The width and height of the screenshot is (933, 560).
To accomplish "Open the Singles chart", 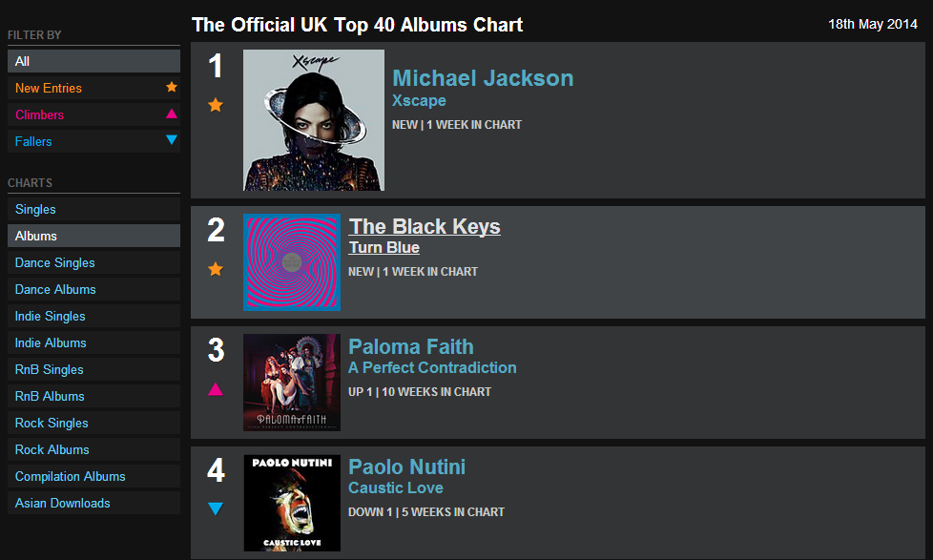I will (35, 209).
